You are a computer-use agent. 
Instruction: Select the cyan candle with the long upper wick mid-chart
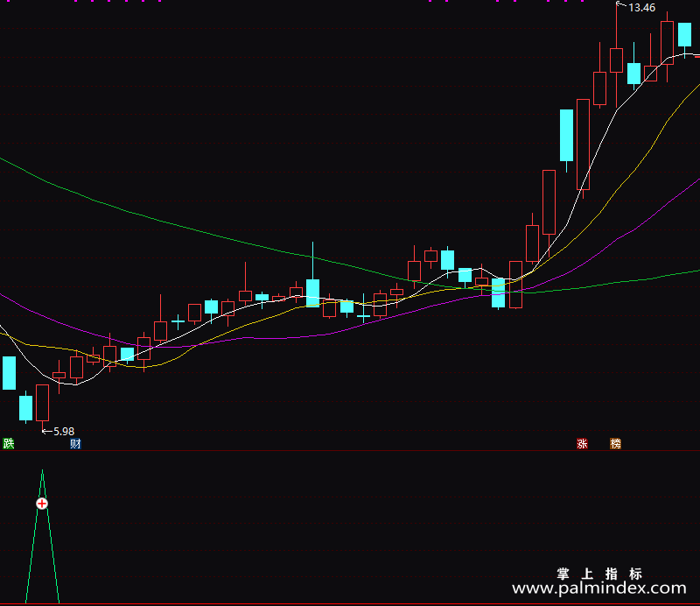(x=313, y=292)
